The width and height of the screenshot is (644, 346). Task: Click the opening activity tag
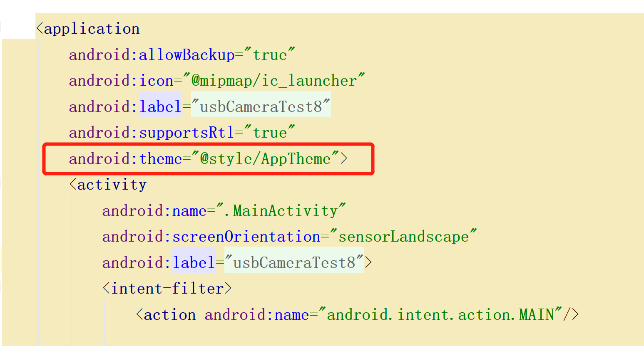(x=108, y=185)
